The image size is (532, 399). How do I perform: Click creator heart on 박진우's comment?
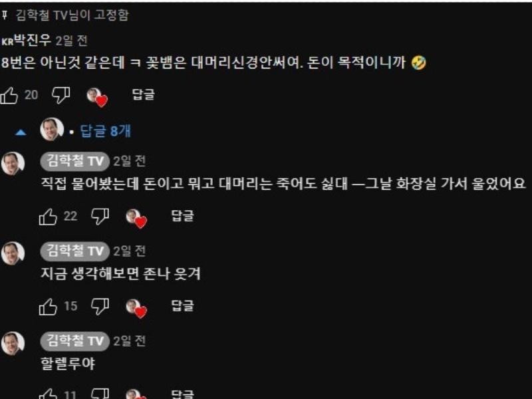coord(97,97)
